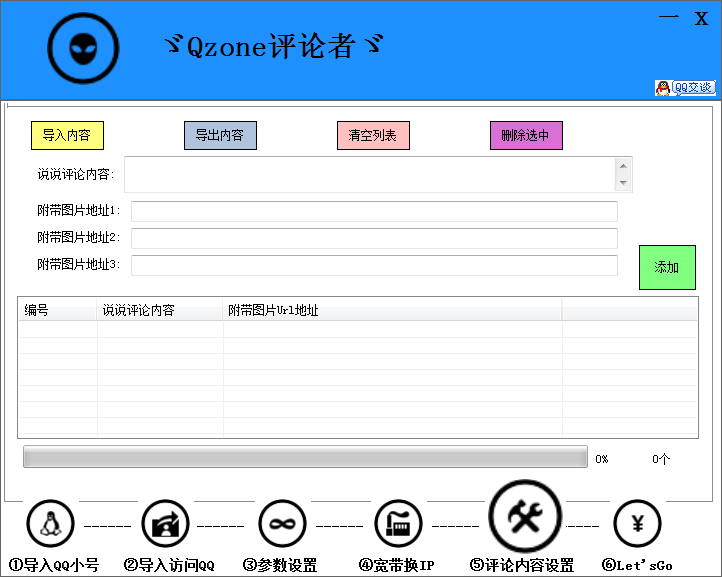Click the 附带图片Url地址 column header
This screenshot has height=577, width=722.
(x=392, y=310)
